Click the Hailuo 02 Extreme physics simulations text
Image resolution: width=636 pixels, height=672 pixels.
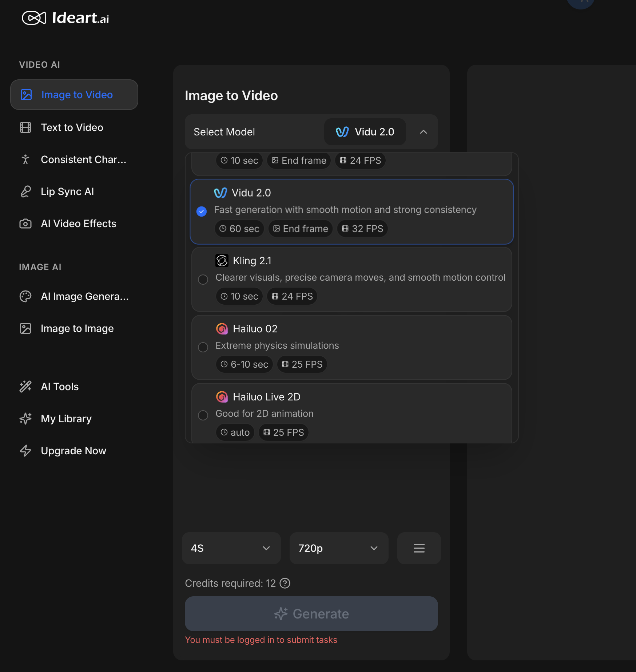click(x=277, y=345)
